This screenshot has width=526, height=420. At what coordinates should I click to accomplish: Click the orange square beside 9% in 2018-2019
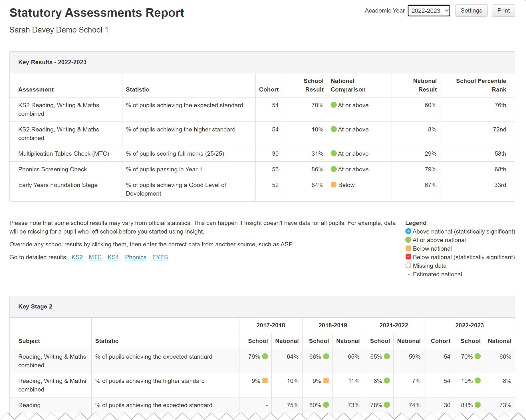pyautogui.click(x=326, y=381)
